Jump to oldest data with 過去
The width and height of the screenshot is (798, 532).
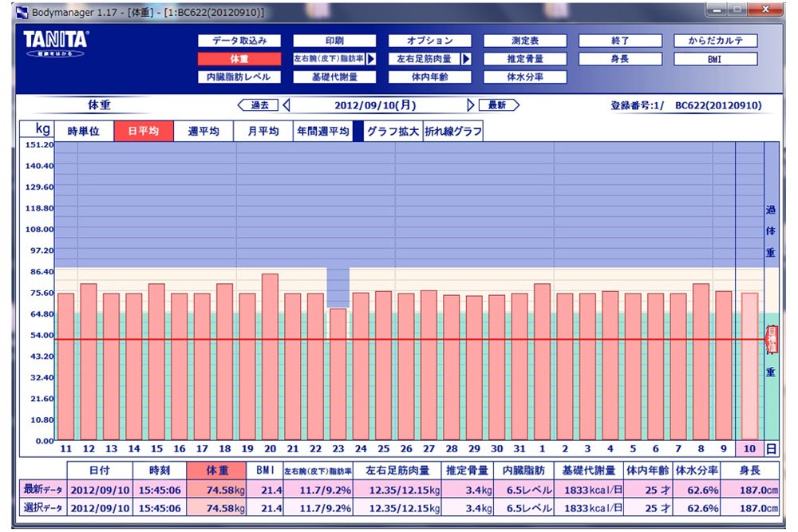(259, 105)
